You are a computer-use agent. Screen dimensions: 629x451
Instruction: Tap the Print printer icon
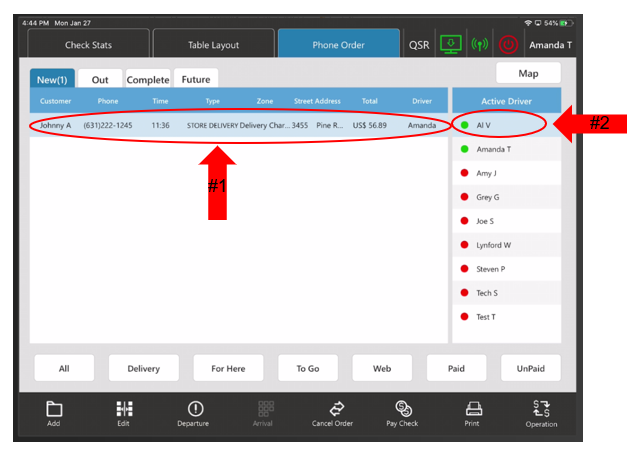tap(473, 409)
